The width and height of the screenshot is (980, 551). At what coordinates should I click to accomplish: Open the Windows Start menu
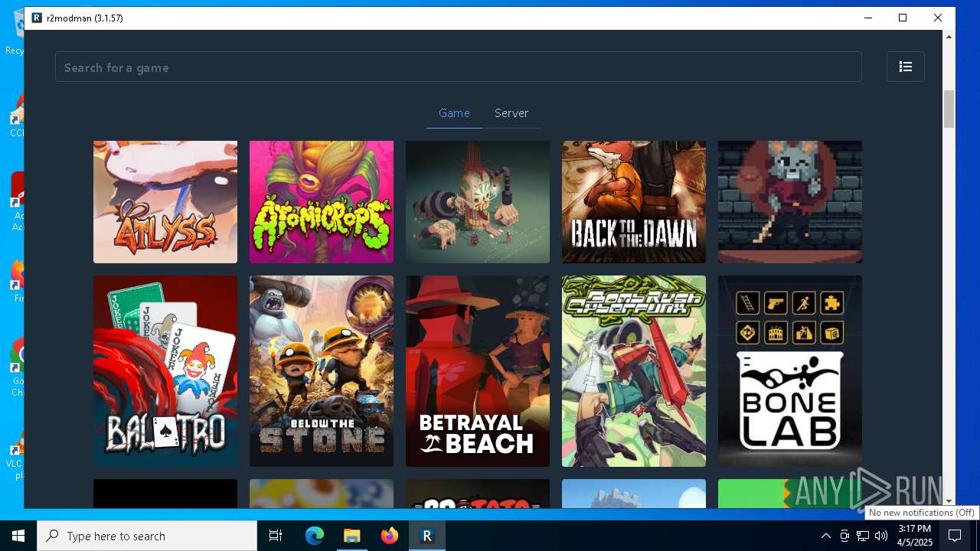18,536
